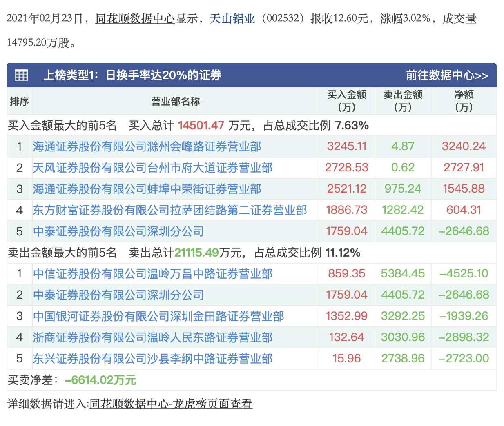
Task: Open 同花顺数据中心 link in top paragraph
Action: click(x=135, y=19)
